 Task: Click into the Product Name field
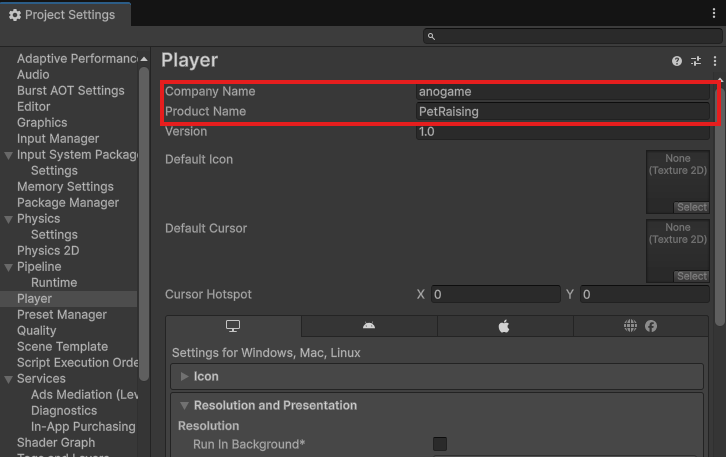(x=563, y=112)
